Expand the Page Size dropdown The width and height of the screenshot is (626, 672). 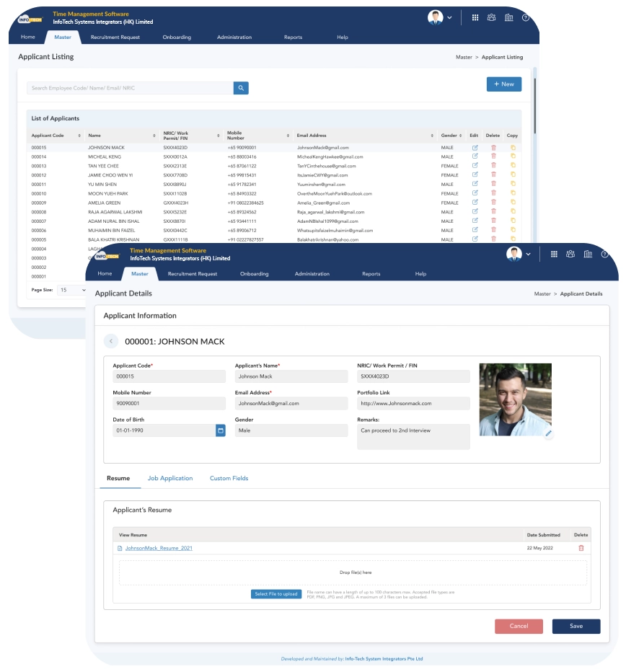click(x=72, y=290)
